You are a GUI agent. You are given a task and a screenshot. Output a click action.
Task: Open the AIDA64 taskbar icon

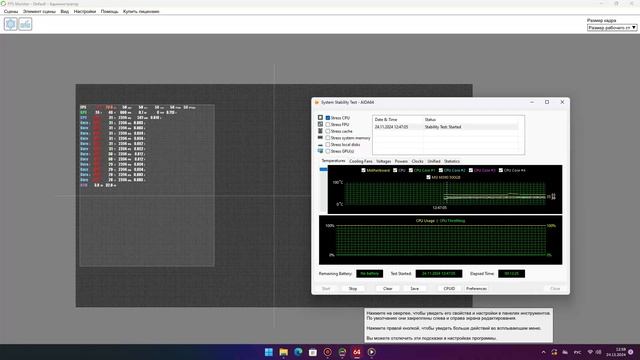click(357, 352)
